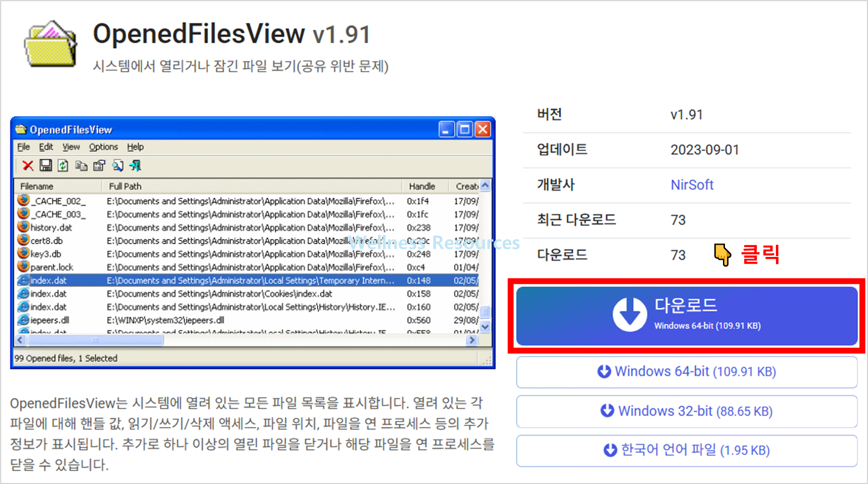Click the handle value 0x1f4
This screenshot has width=868, height=484.
[x=417, y=201]
